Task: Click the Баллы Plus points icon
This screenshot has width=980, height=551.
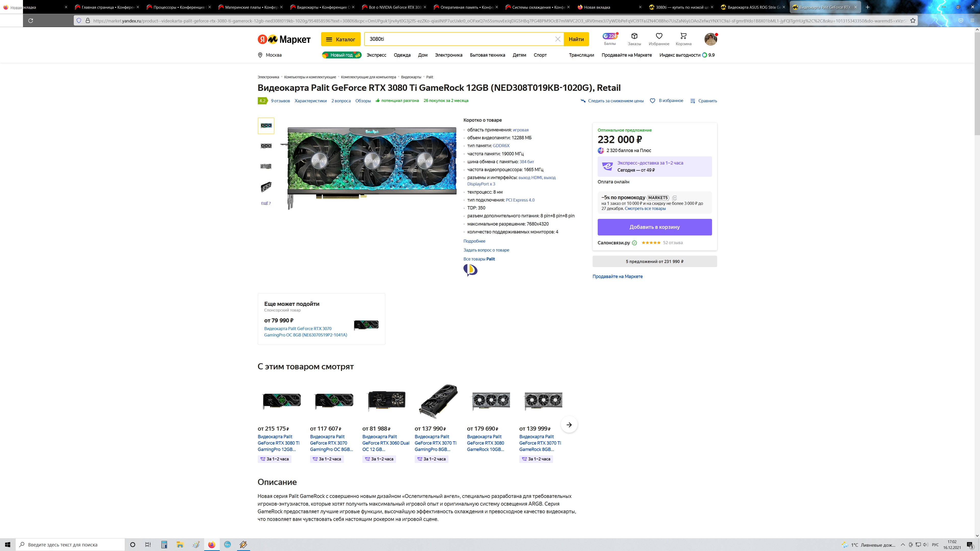Action: [x=609, y=36]
